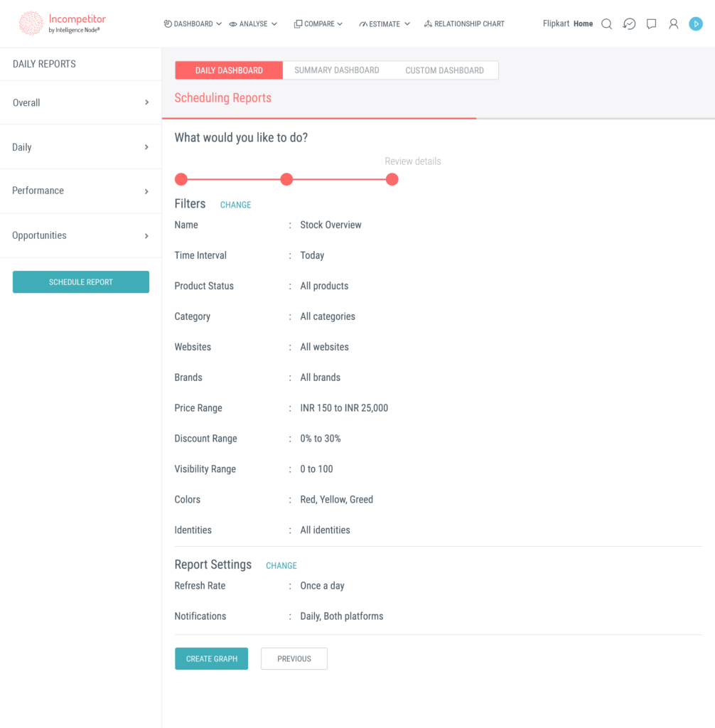Viewport: 715px width, 728px height.
Task: Click the activity chart bubble icon
Action: [x=629, y=24]
